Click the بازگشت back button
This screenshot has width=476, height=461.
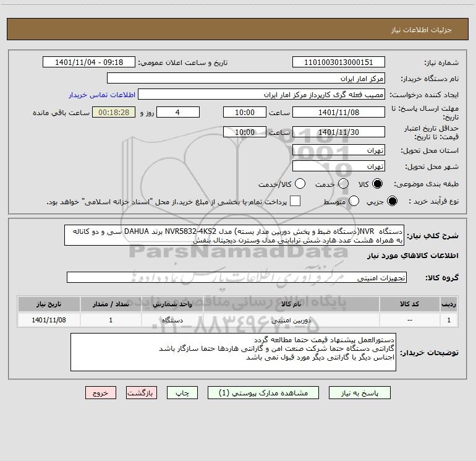[142, 393]
